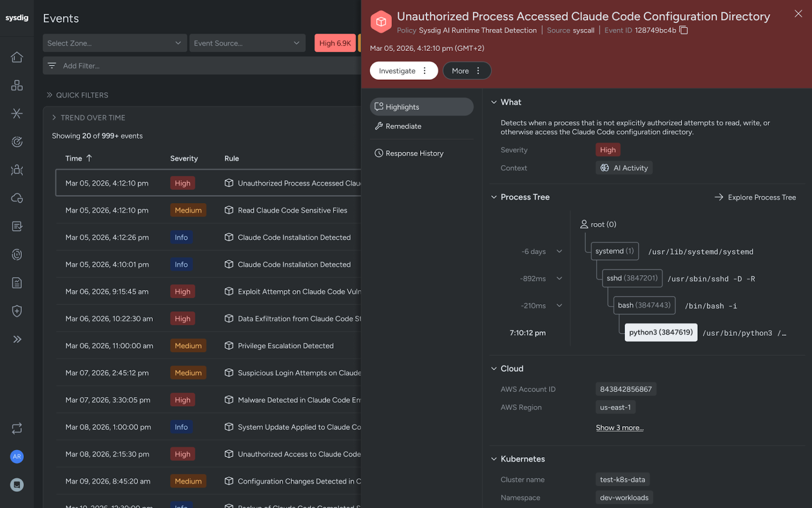Collapse the Process Tree section
The image size is (812, 508).
tap(494, 197)
